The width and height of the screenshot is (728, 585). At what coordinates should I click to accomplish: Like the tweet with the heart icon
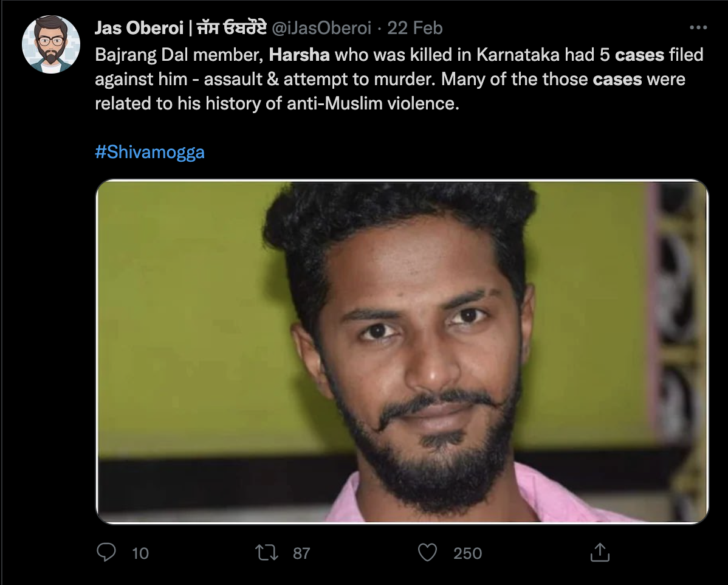428,552
